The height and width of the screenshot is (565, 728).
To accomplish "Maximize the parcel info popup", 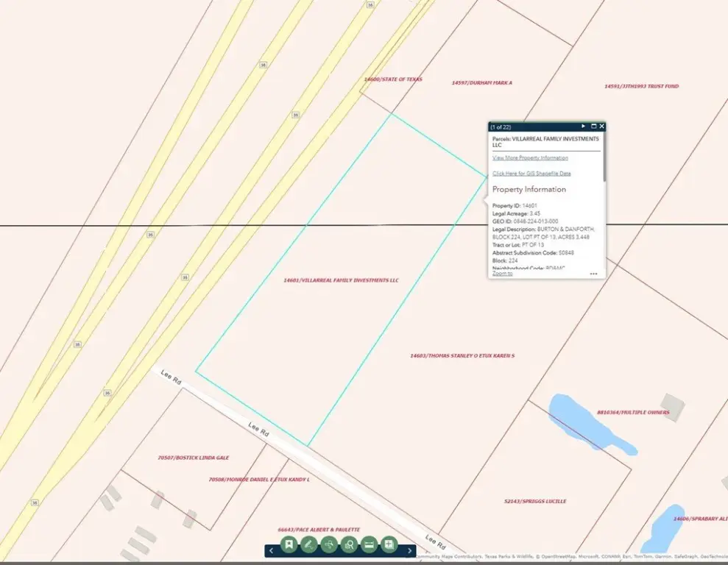I will [x=593, y=127].
